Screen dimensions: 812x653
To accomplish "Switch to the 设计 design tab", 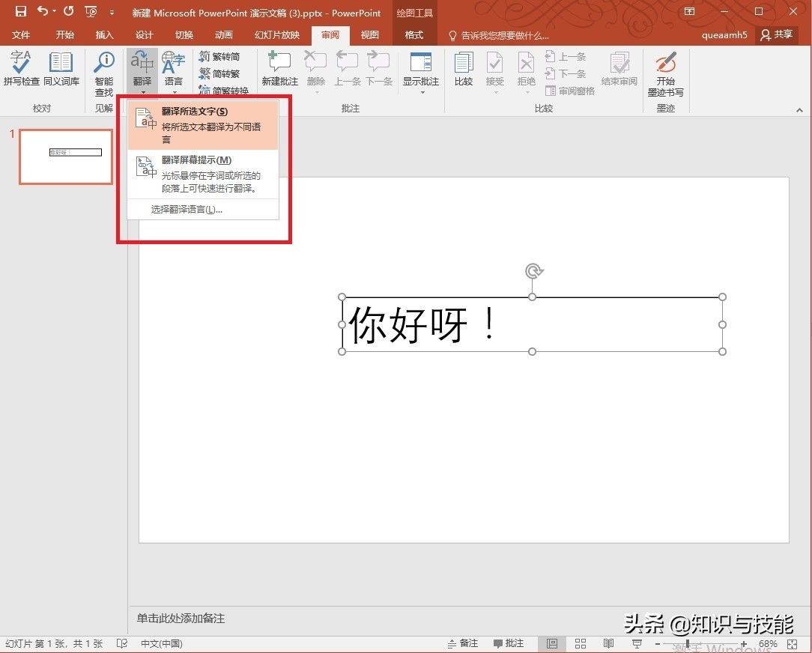I will [144, 34].
